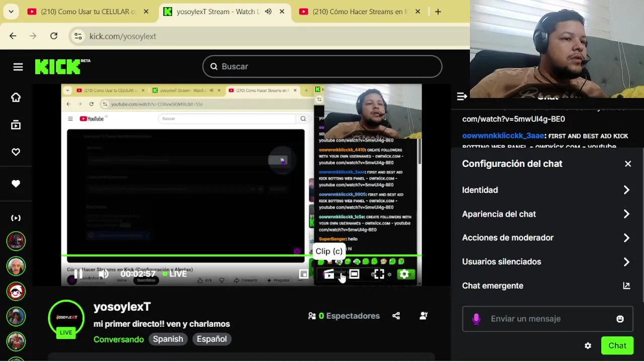Expand the Identidad chat setting
The height and width of the screenshot is (362, 644).
[x=546, y=190]
